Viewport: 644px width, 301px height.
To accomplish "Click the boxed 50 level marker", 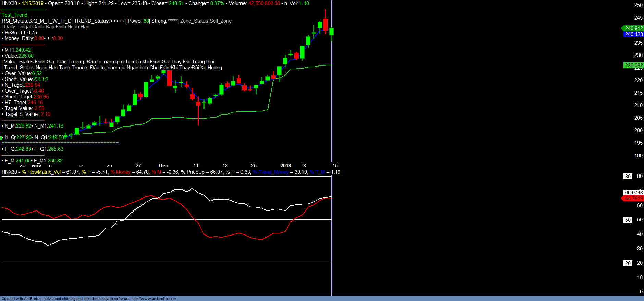I will tap(628, 220).
